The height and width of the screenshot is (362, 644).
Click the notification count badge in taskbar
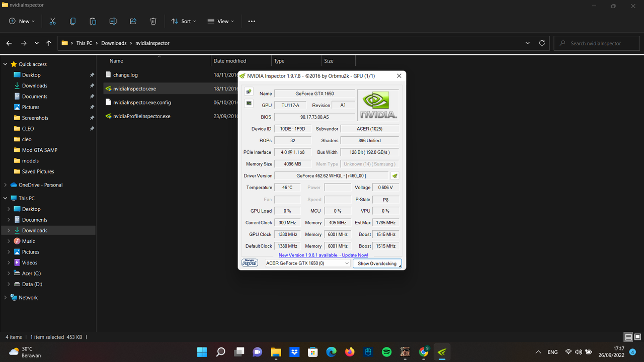[632, 351]
